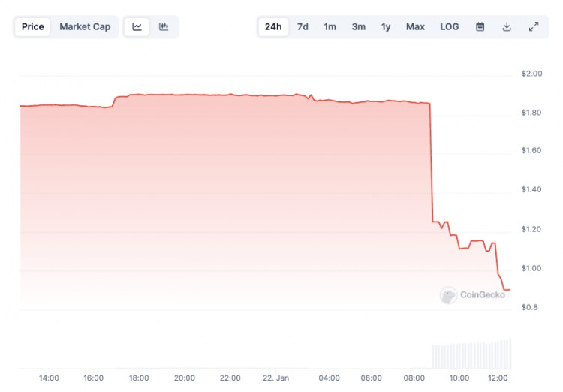Toggle the LOG scale option
The height and width of the screenshot is (392, 563).
tap(450, 26)
